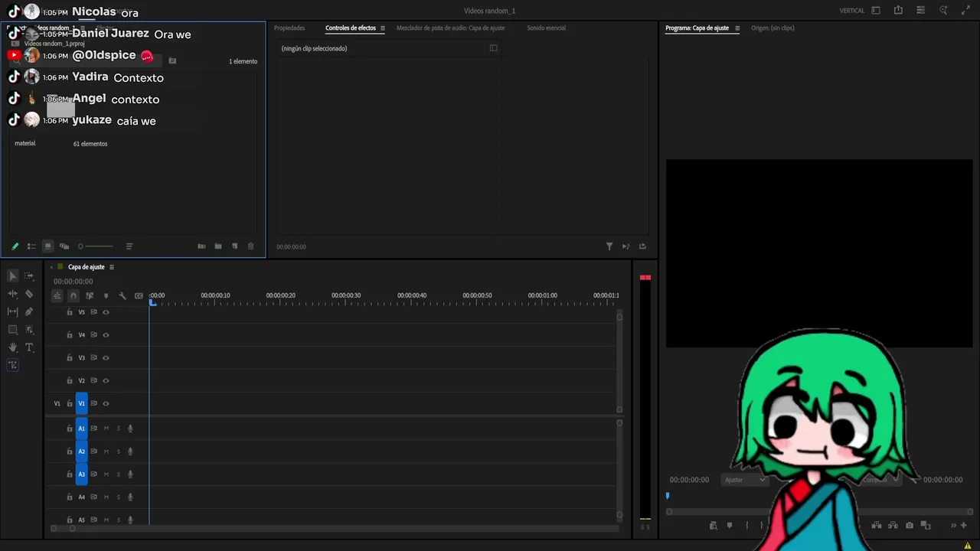
Task: Open project panel sort icons menu
Action: tap(129, 246)
